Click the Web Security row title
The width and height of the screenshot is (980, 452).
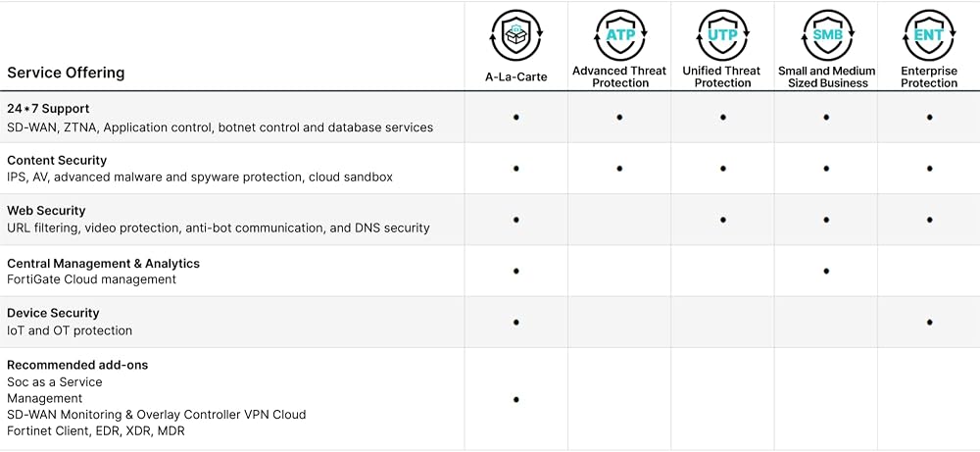(46, 211)
